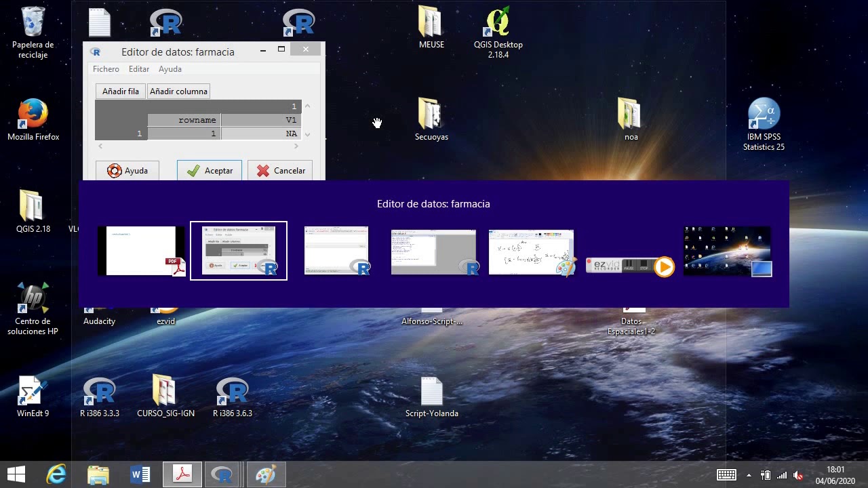Viewport: 868px width, 488px height.
Task: Launch the R i386 3.3.3 shortcut
Action: 100,396
